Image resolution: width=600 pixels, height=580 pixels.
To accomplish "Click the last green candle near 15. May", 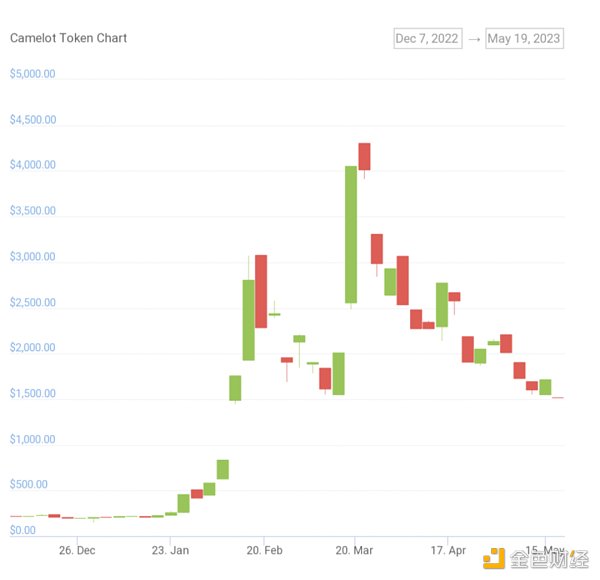I will tap(545, 387).
